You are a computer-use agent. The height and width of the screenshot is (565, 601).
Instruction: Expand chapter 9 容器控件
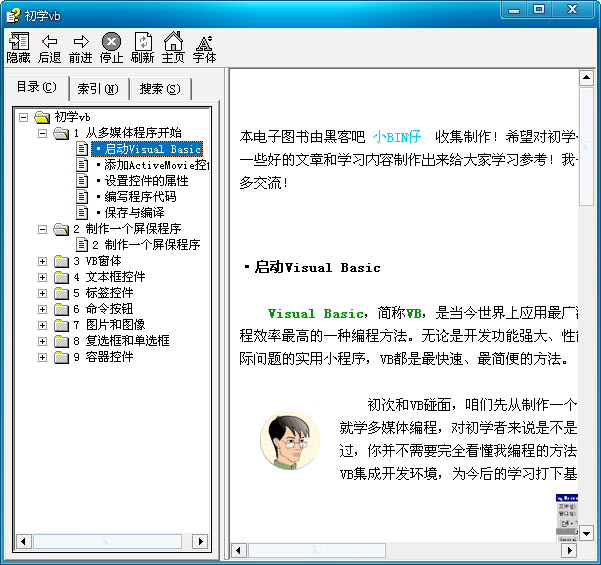point(43,358)
